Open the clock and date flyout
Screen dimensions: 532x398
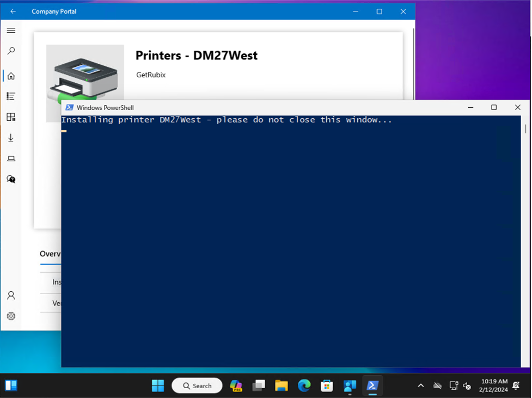pos(494,385)
